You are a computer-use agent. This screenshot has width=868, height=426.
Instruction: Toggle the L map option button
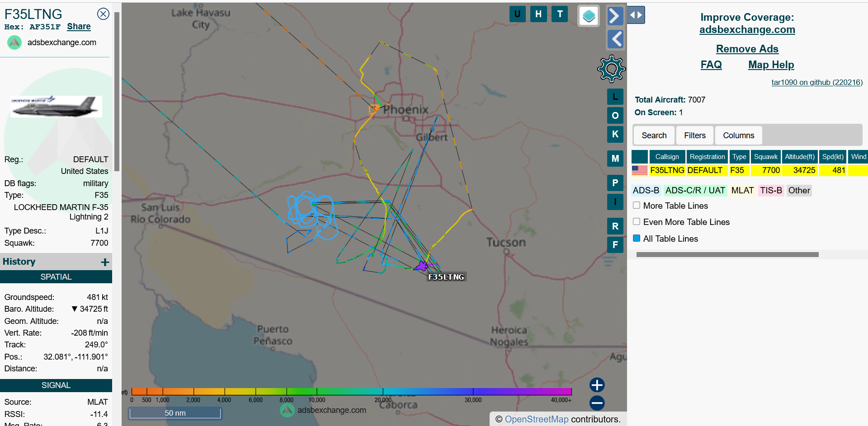(615, 97)
